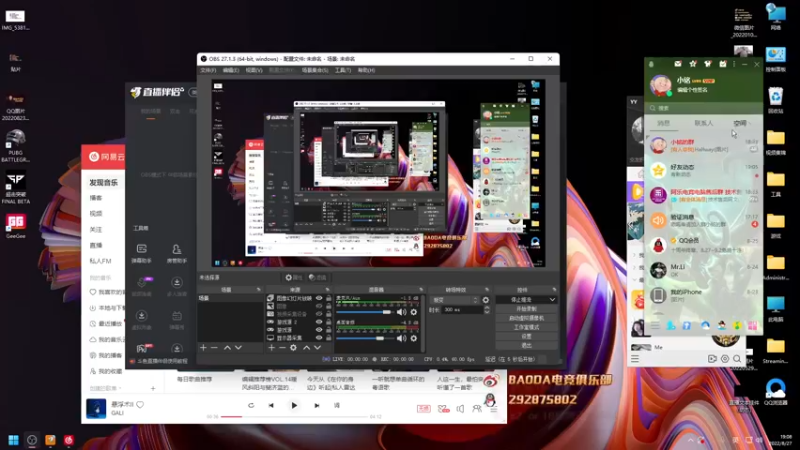The width and height of the screenshot is (800, 450).
Task: Open the NetEase Cloud Music taskbar icon
Action: (68, 440)
